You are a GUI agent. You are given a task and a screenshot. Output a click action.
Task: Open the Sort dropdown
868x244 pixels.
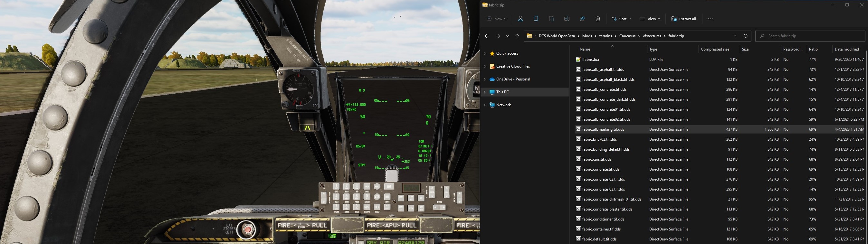pos(621,19)
